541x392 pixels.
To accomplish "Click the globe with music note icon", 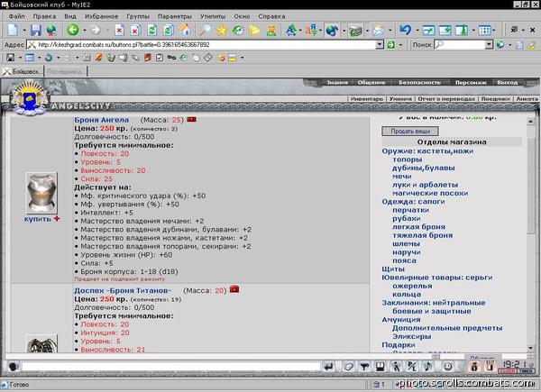I will tap(332, 31).
